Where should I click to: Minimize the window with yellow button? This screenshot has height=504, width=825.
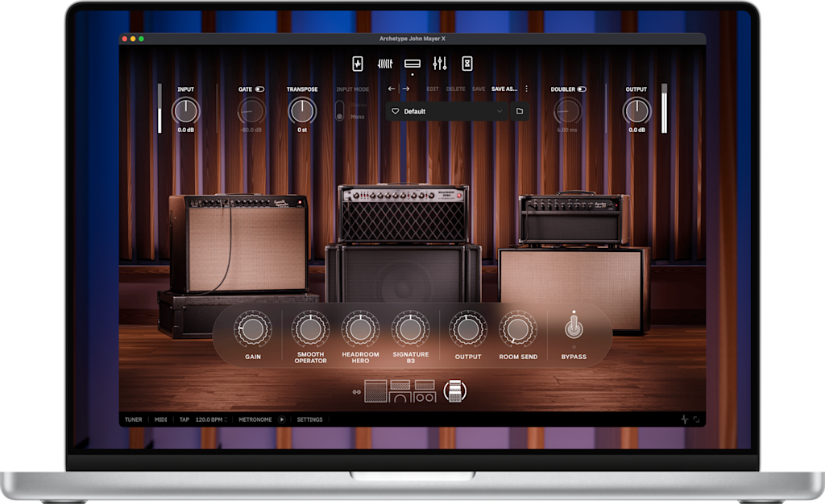tap(133, 39)
